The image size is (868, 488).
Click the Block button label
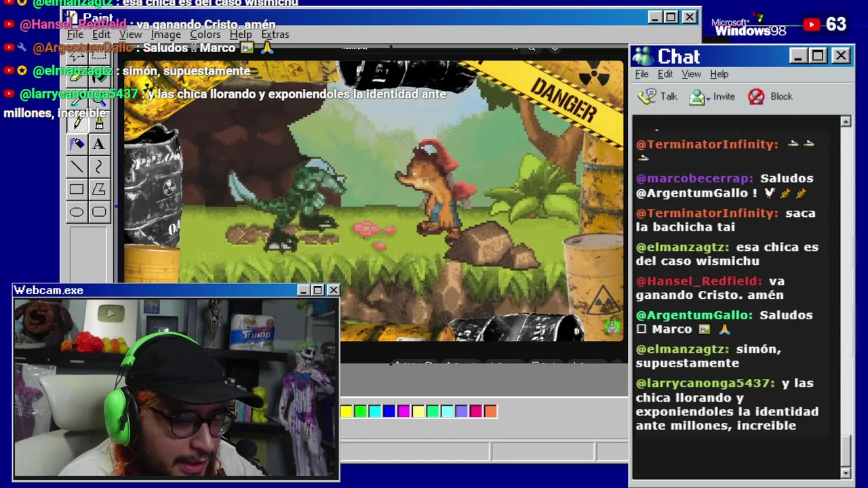pyautogui.click(x=781, y=97)
